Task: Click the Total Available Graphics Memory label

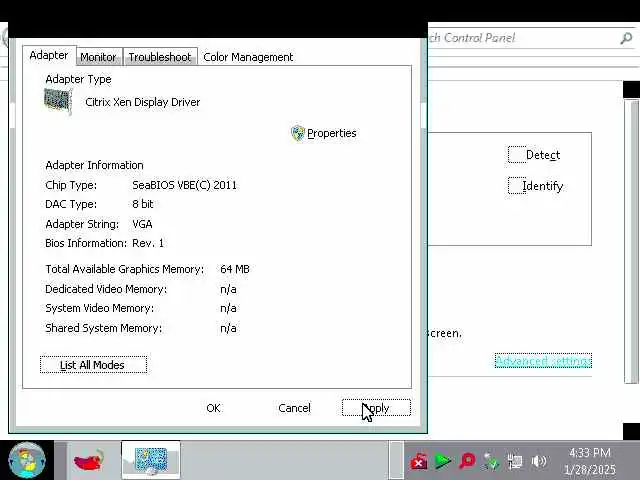Action: coord(124,269)
